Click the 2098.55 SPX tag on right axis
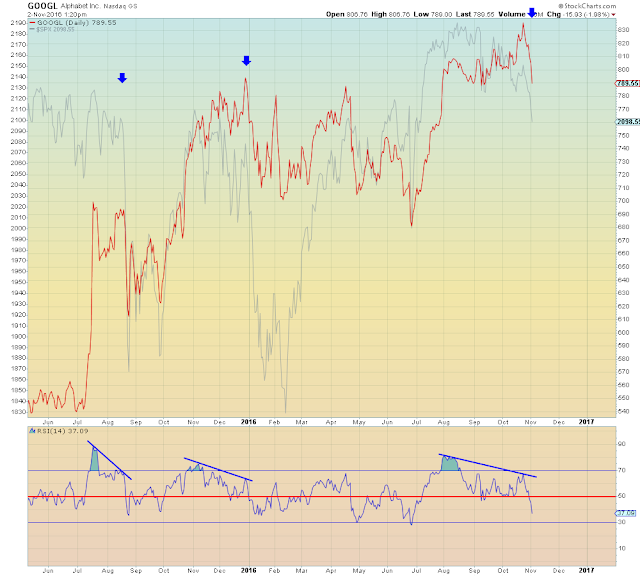Image resolution: width=640 pixels, height=576 pixels. (628, 122)
